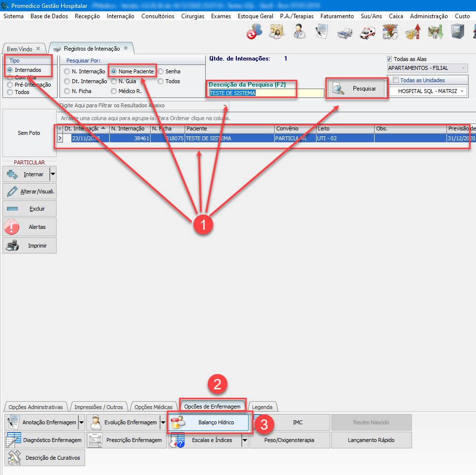Screen dimensions: 476x475
Task: Click the safe vault toolbar icon
Action: [456, 32]
